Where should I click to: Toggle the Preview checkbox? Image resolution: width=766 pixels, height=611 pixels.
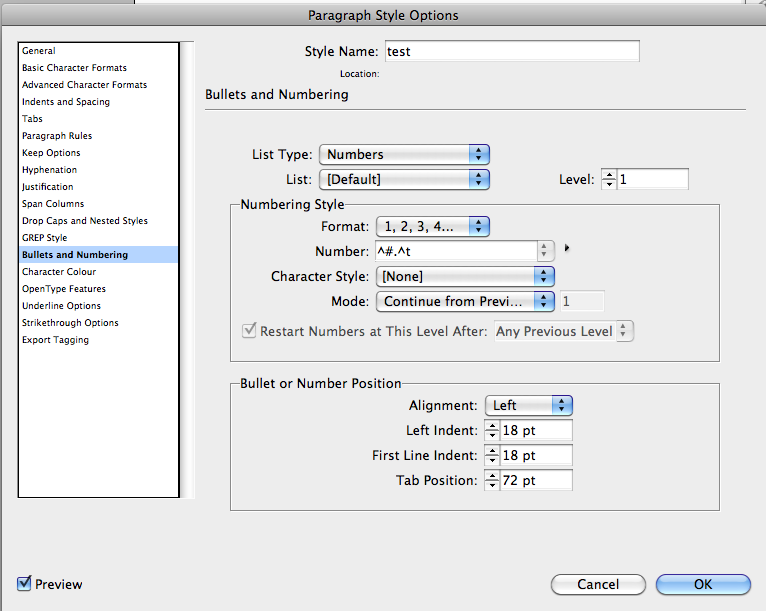tap(25, 584)
